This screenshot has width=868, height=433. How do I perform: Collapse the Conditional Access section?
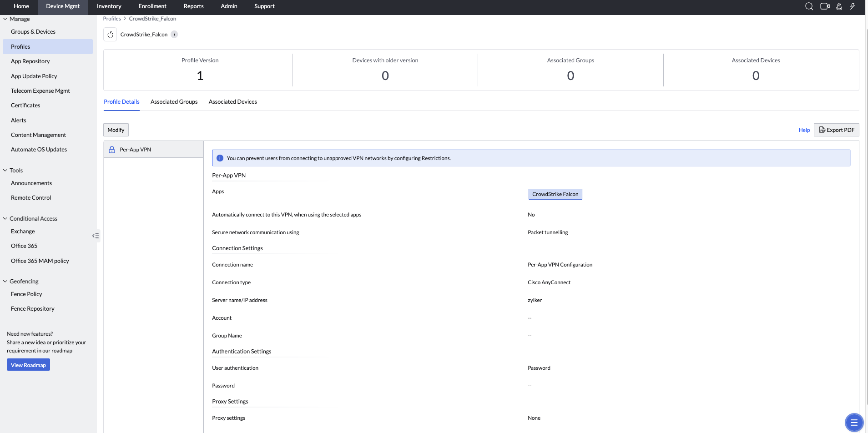[x=5, y=219]
